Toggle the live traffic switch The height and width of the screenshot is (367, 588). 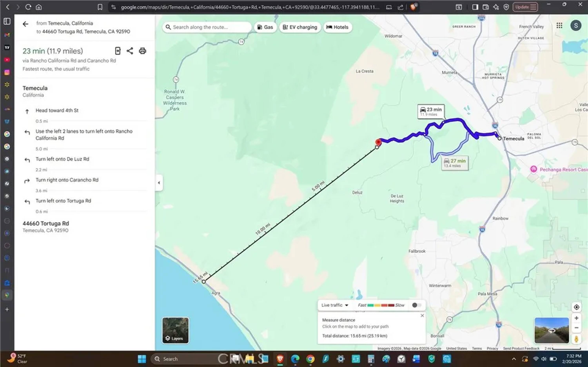pos(416,305)
